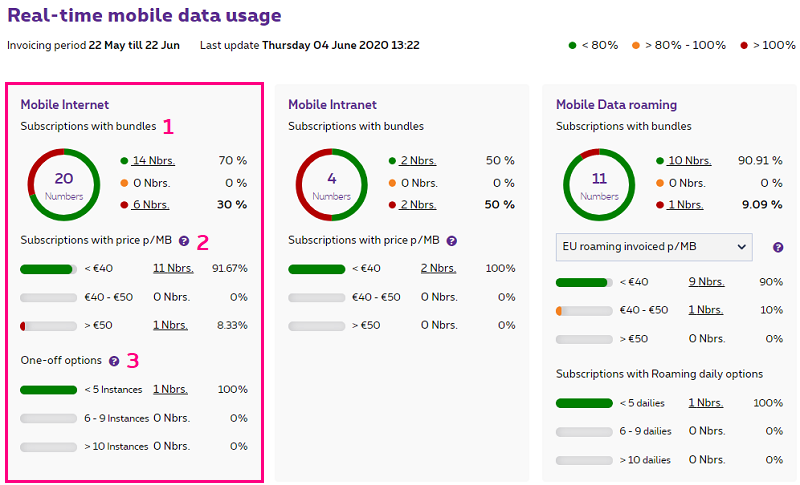Click green dot next to 14 Nbrs.
Viewport: 800px width, 485px height.
point(124,160)
